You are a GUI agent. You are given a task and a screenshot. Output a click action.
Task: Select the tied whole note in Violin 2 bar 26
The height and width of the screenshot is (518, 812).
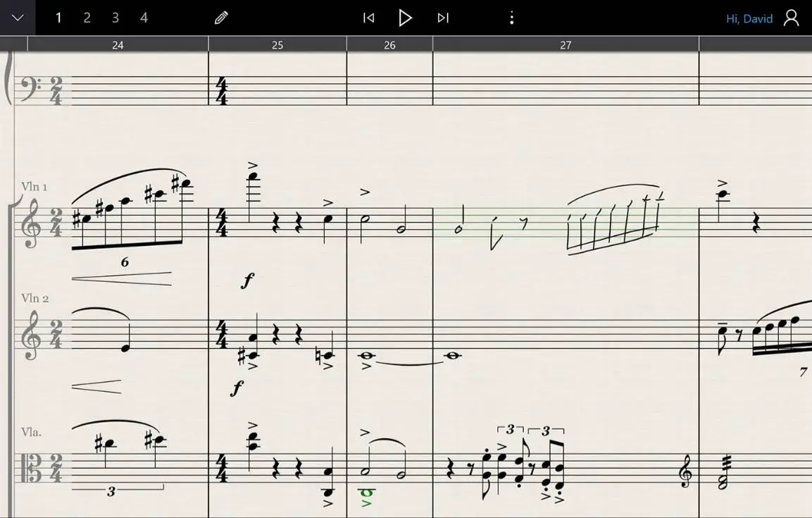367,356
